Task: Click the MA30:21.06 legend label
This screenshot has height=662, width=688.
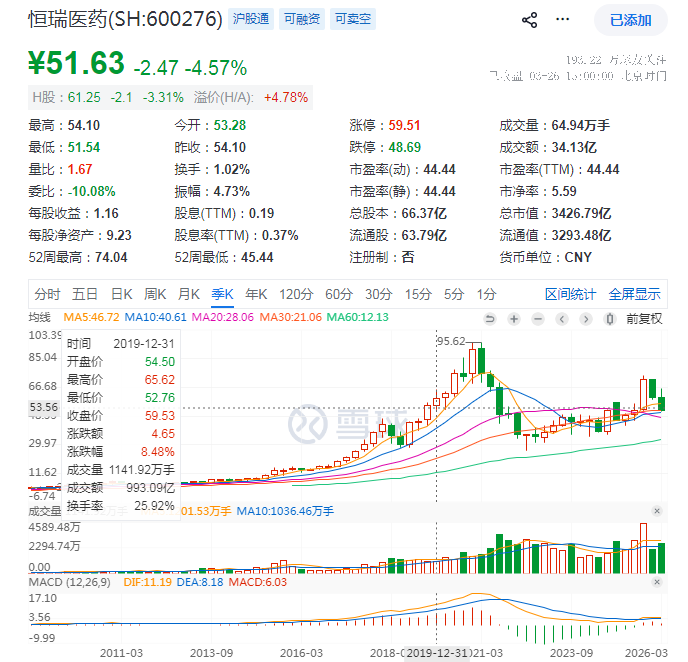Action: pyautogui.click(x=290, y=317)
